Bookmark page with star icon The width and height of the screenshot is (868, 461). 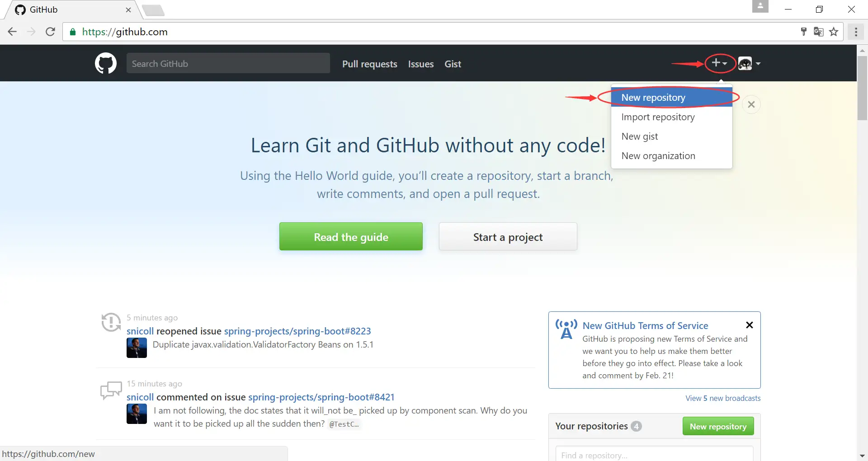click(834, 32)
